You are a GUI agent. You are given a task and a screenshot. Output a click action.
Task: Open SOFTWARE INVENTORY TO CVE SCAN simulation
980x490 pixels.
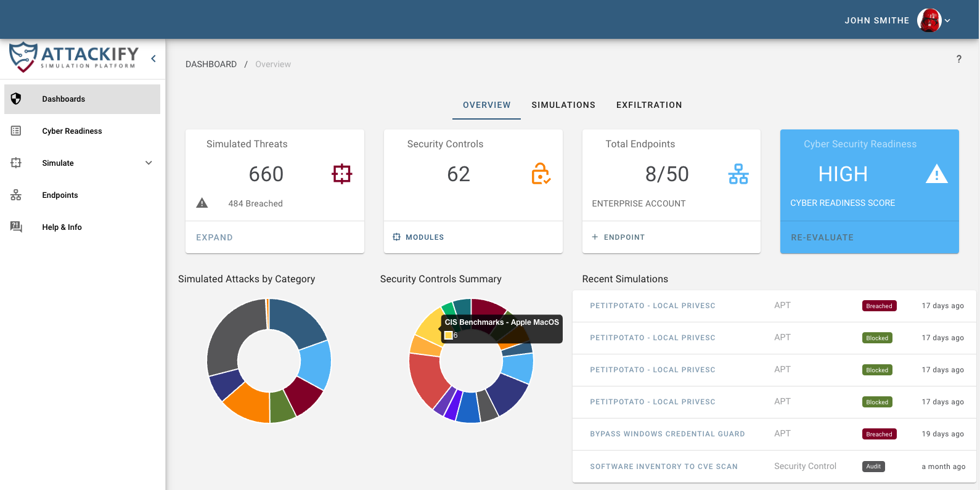click(664, 467)
